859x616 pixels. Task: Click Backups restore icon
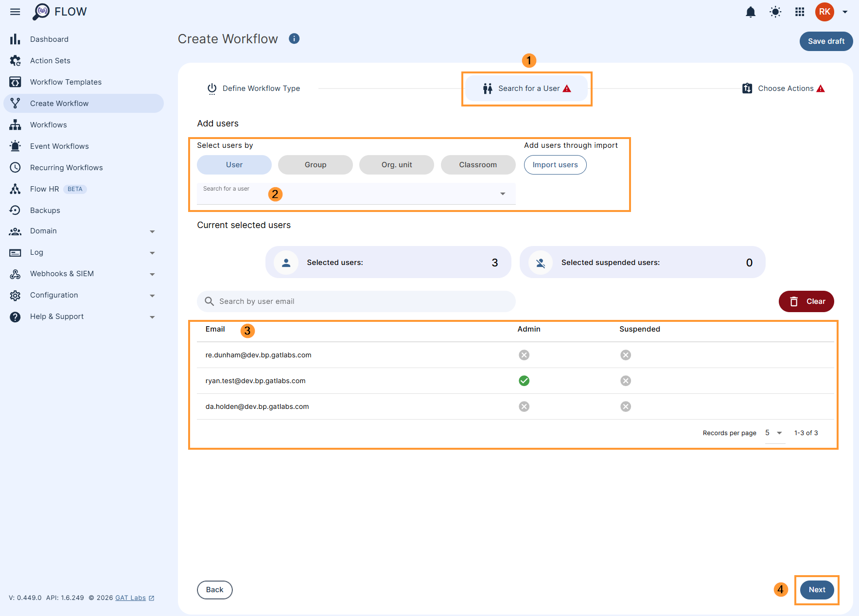pos(15,210)
